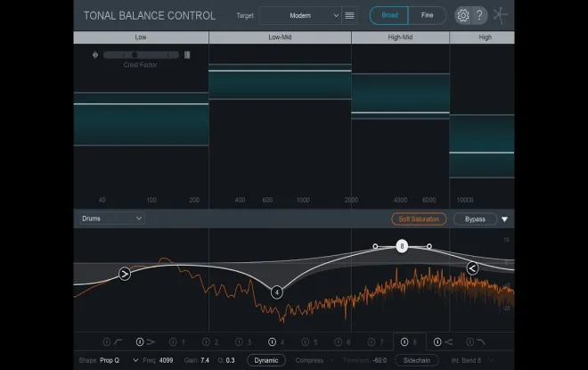The width and height of the screenshot is (588, 370).
Task: Select EQ node 8 on the curve
Action: coord(402,246)
